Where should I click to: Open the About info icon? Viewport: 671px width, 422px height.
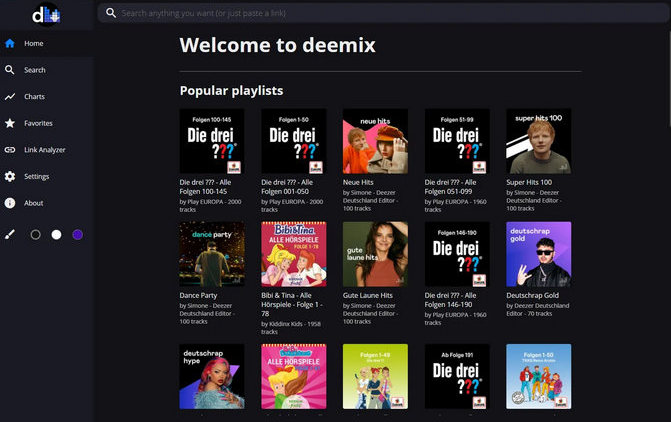10,203
